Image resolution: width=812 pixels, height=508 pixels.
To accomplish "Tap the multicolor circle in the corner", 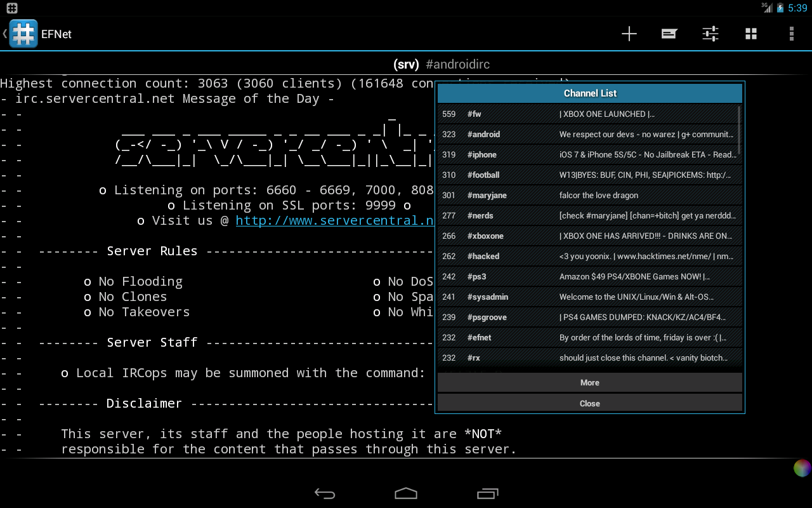I will pos(802,468).
